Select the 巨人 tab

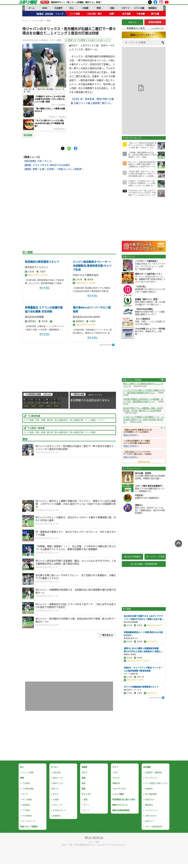point(72,8)
